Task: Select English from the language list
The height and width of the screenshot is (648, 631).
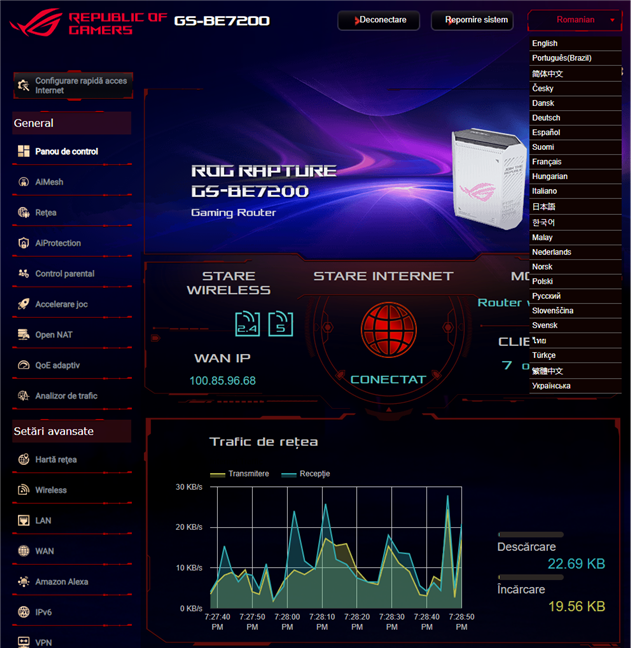Action: coord(575,43)
